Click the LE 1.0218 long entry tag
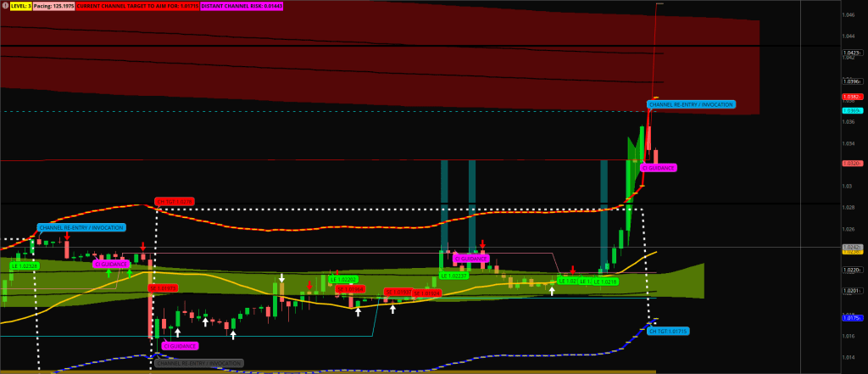The height and width of the screenshot is (374, 868). click(x=605, y=281)
